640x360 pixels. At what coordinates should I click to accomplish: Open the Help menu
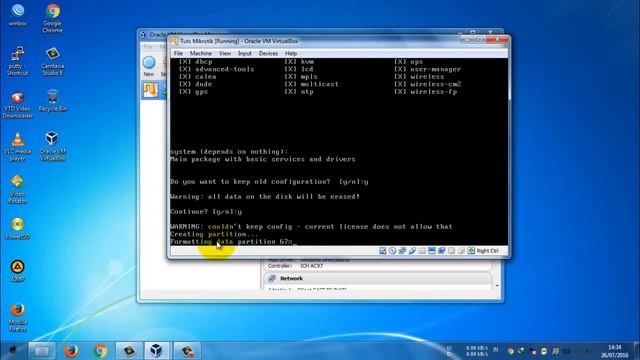coord(291,53)
